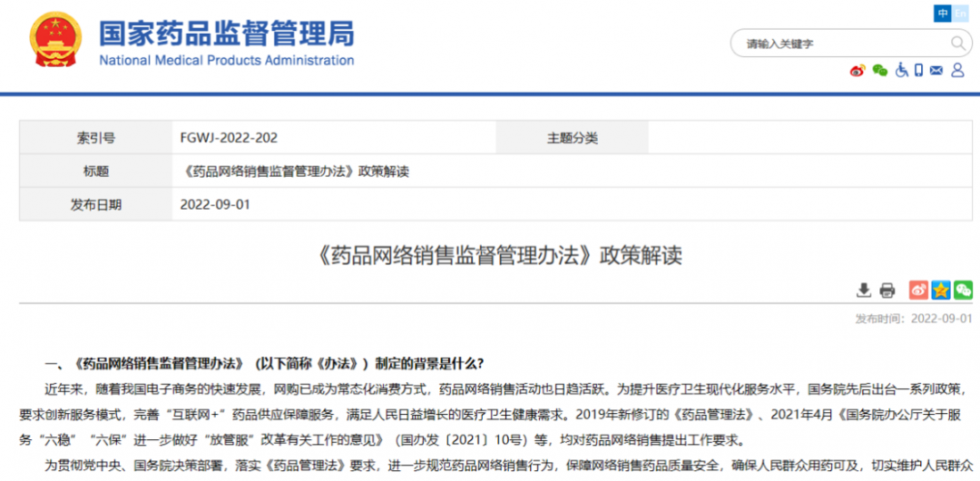Share the article to Weibo
Screen dimensions: 980x481
tap(918, 290)
